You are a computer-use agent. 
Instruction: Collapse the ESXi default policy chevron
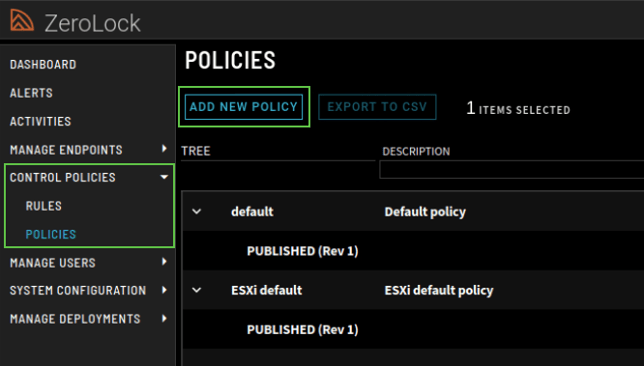pos(197,290)
